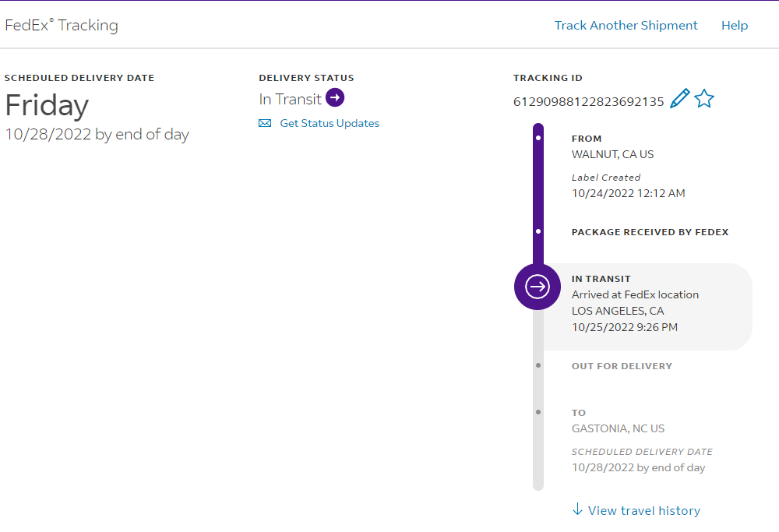Click the large In Transit timeline circle

[538, 287]
